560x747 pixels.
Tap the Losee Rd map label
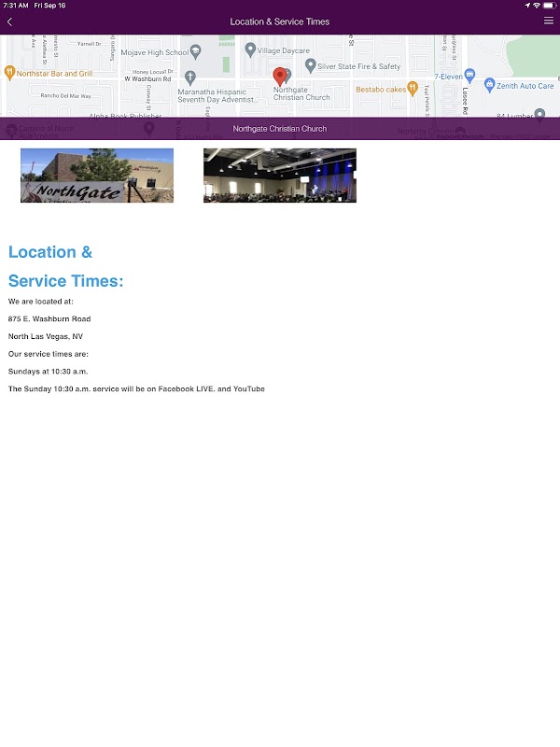point(465,101)
